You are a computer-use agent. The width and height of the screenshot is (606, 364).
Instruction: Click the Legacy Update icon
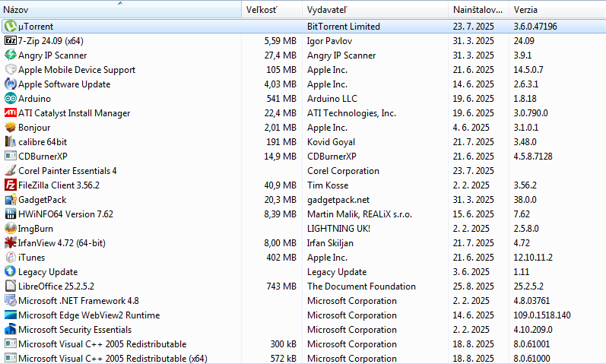pos(11,271)
